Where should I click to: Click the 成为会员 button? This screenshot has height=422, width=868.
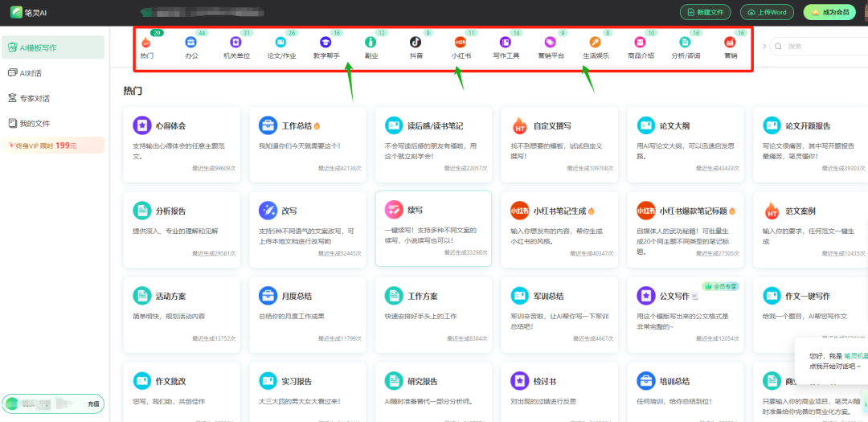[x=829, y=12]
